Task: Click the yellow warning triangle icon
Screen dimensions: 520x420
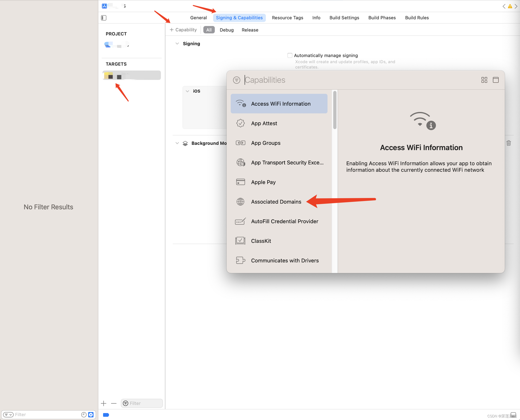Action: pyautogui.click(x=510, y=6)
